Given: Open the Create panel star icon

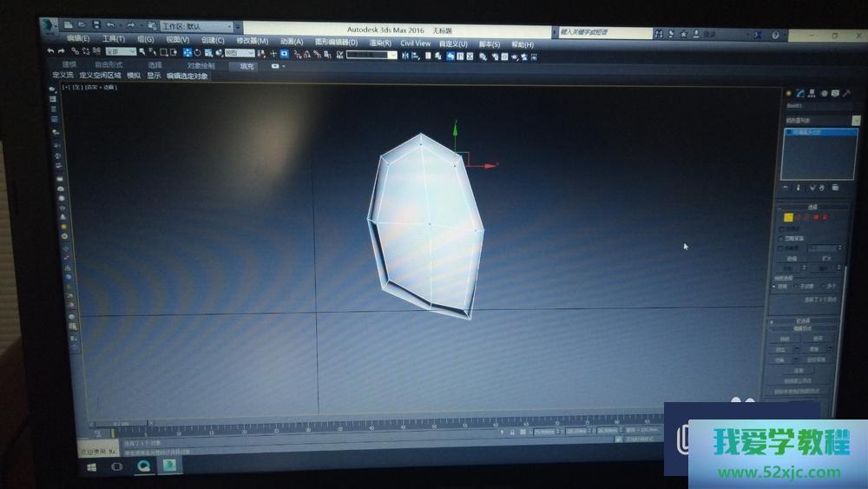Looking at the screenshot, I should tap(788, 93).
